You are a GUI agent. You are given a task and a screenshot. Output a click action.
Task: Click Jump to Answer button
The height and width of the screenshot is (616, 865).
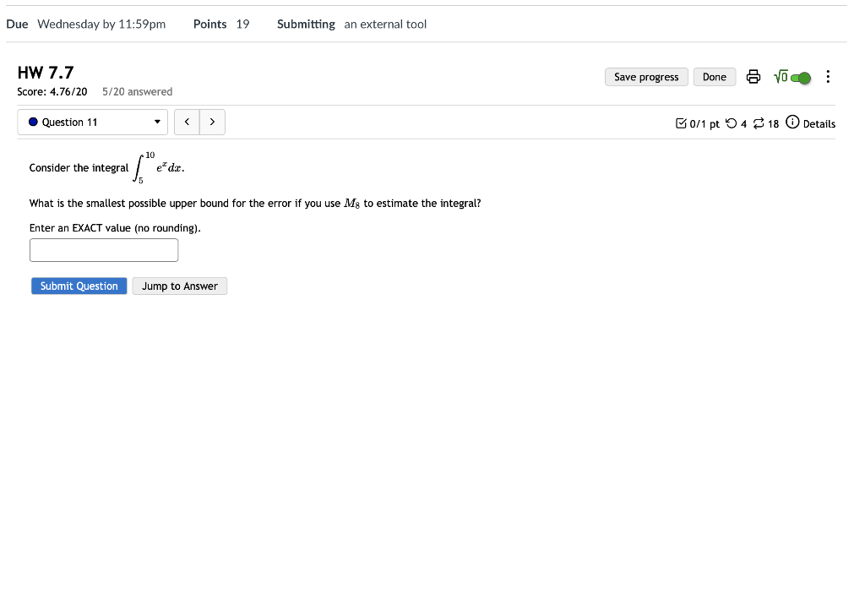coord(180,286)
